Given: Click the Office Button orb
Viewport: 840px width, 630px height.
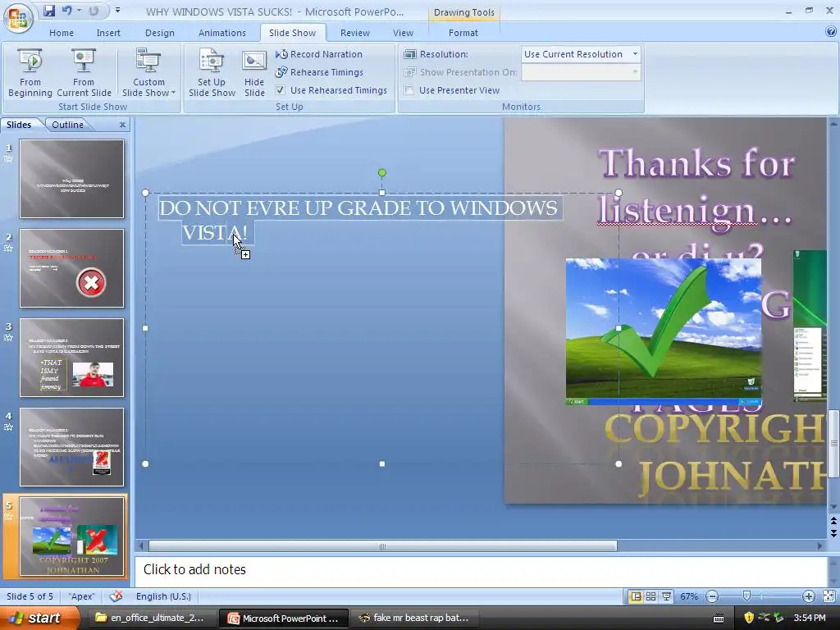Looking at the screenshot, I should pyautogui.click(x=18, y=18).
